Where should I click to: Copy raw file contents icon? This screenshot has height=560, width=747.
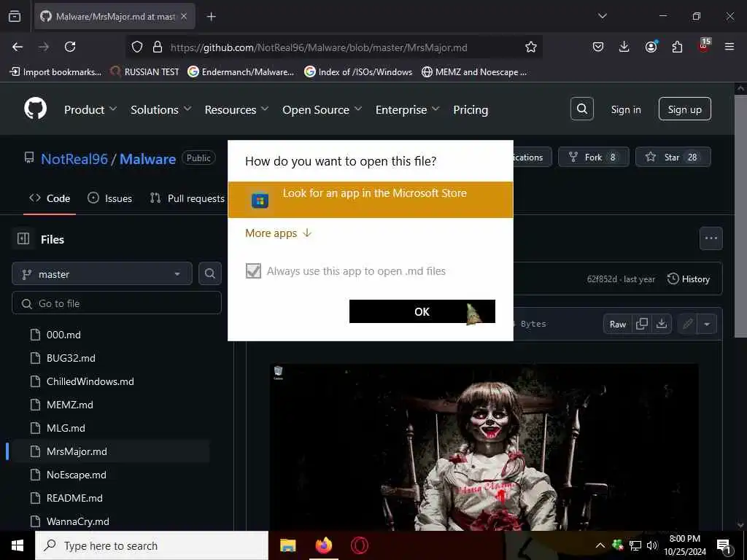[x=642, y=324]
